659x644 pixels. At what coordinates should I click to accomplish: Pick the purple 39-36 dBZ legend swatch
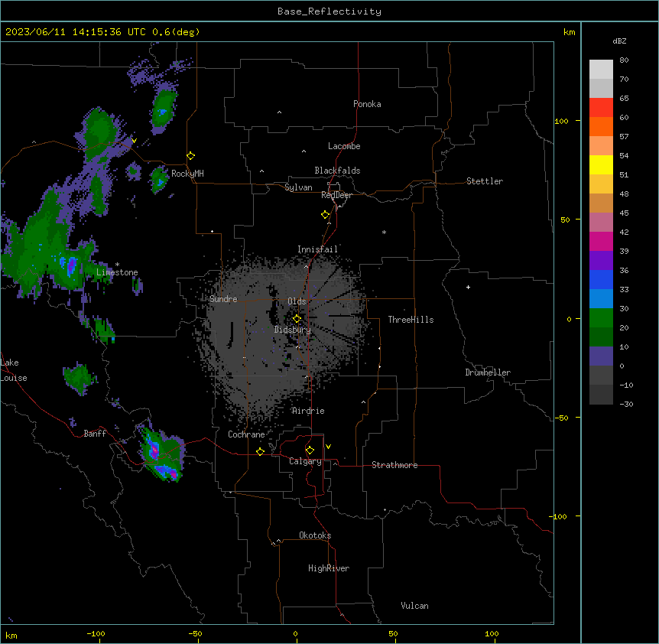click(601, 260)
